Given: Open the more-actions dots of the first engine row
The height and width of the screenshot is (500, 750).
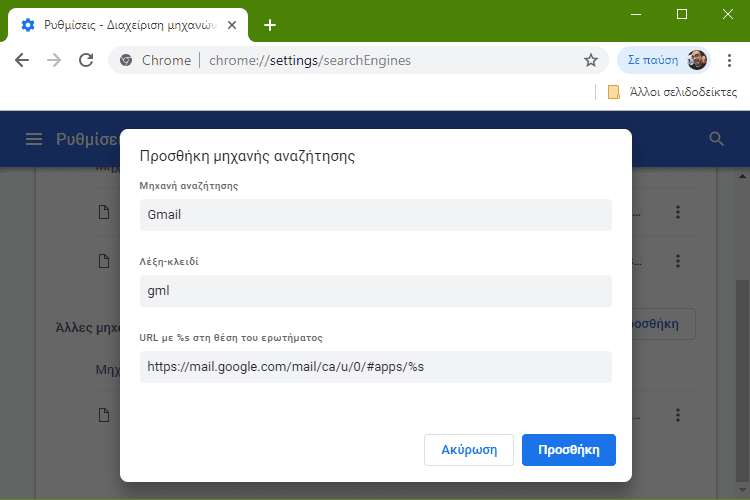Looking at the screenshot, I should [678, 212].
